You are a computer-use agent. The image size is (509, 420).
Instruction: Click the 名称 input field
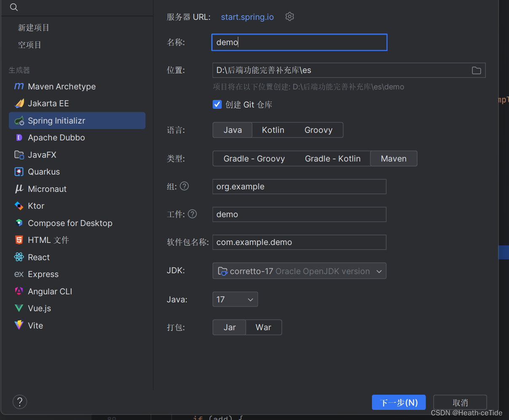coord(299,42)
